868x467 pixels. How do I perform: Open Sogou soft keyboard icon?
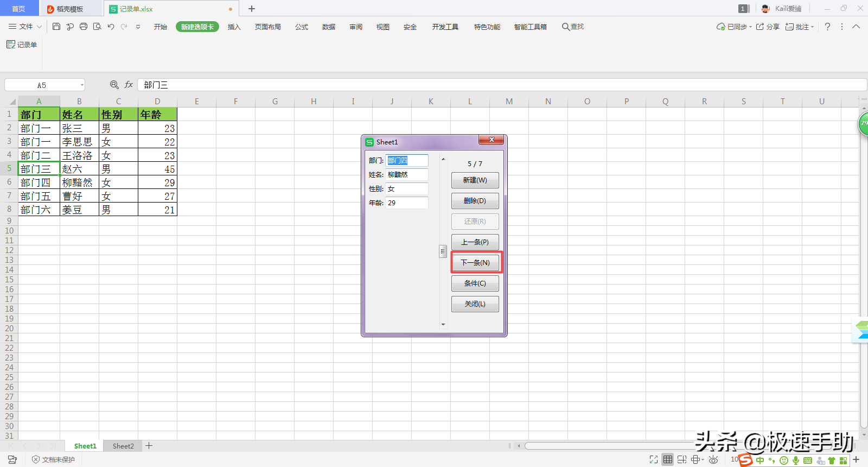click(808, 460)
